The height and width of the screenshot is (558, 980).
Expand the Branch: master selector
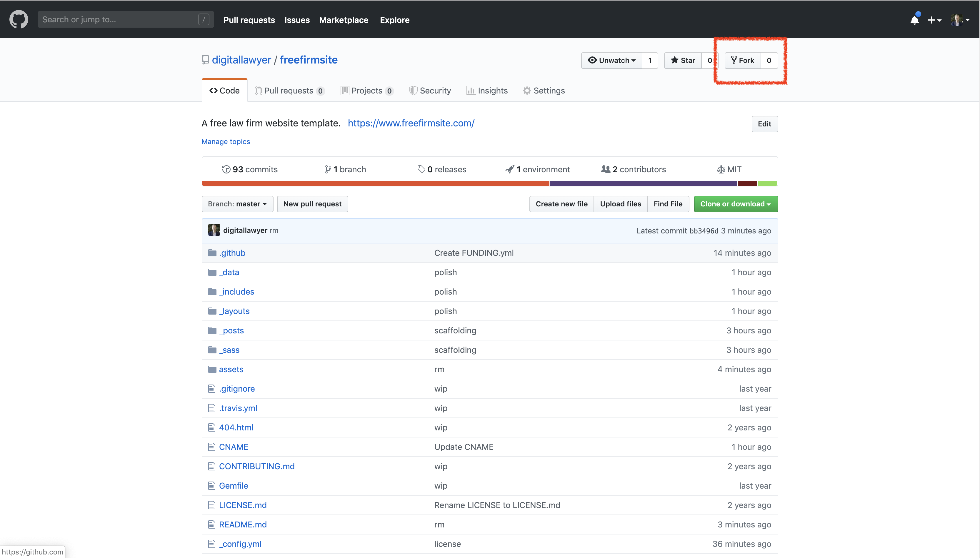click(237, 204)
